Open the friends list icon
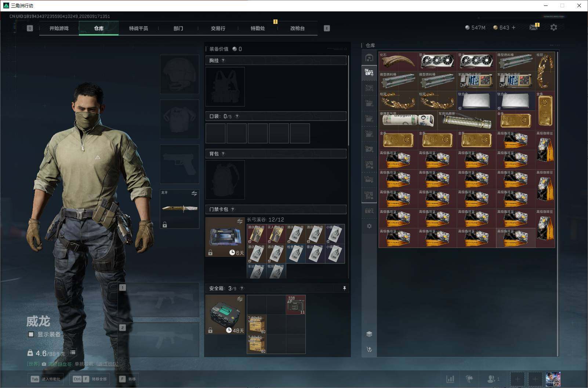 (x=493, y=379)
